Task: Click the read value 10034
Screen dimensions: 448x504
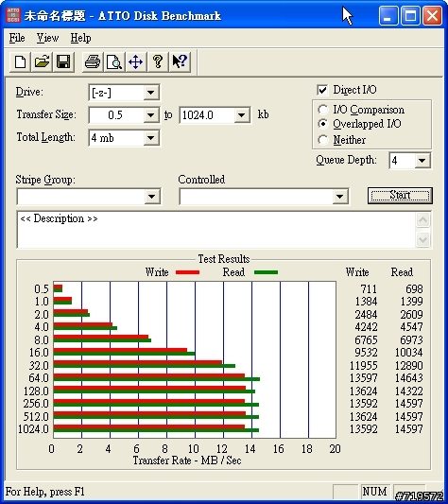Action: [408, 353]
